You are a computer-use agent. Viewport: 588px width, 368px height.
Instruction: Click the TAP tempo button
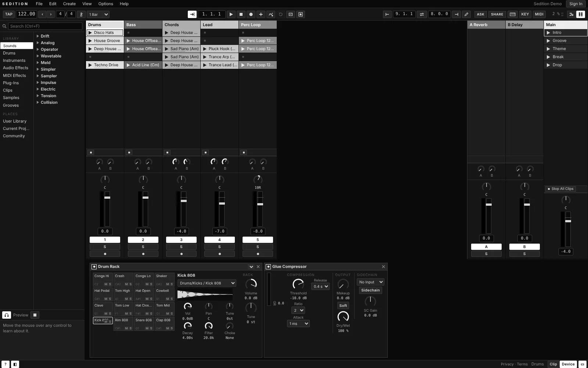click(x=9, y=14)
